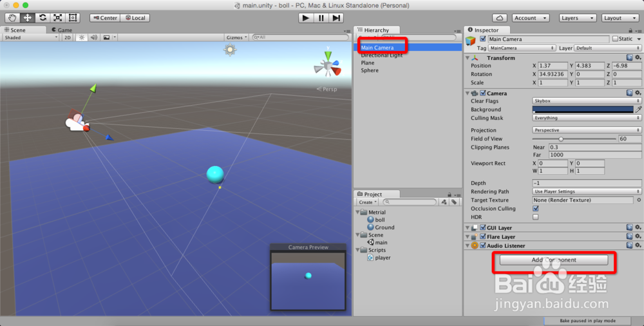Toggle Local handle rotation button
Screen dimensions: 644x326
pyautogui.click(x=135, y=18)
